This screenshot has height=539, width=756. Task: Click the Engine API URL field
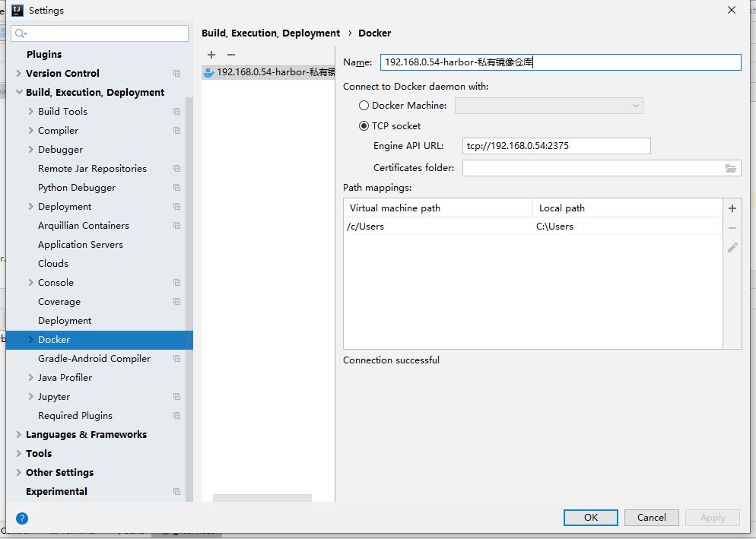click(556, 146)
